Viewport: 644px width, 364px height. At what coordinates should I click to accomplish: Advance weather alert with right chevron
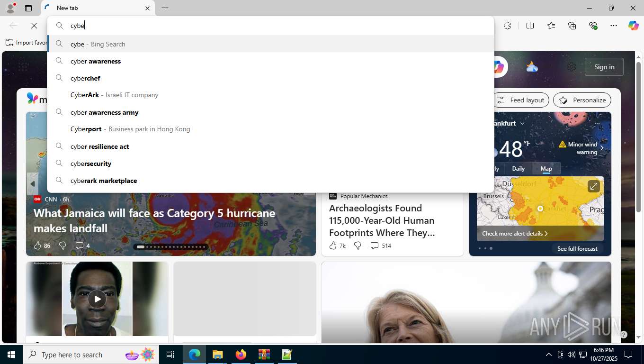(602, 148)
